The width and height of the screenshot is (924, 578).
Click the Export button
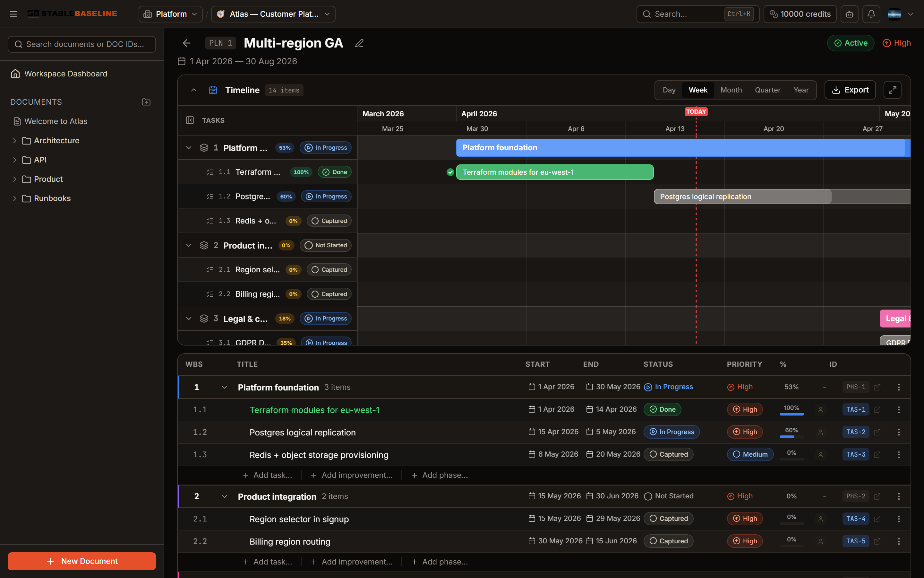point(850,90)
